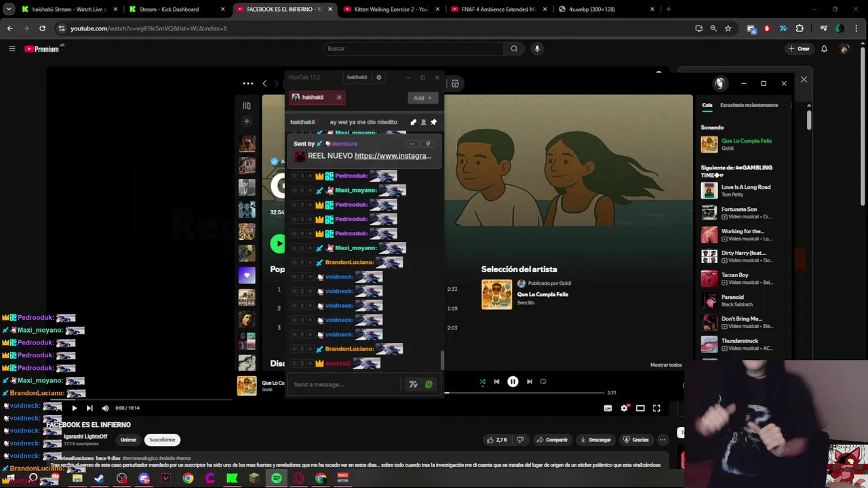Click the Suscribirme button

click(162, 440)
